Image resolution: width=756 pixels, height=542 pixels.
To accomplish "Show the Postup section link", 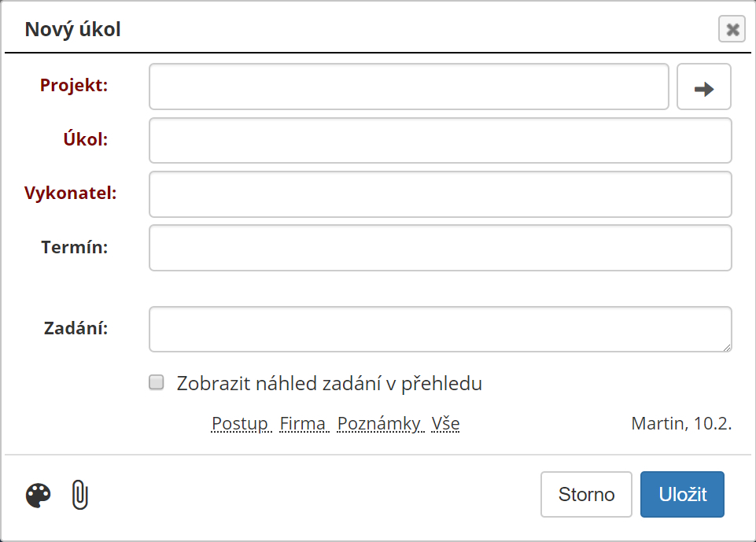I will click(240, 423).
